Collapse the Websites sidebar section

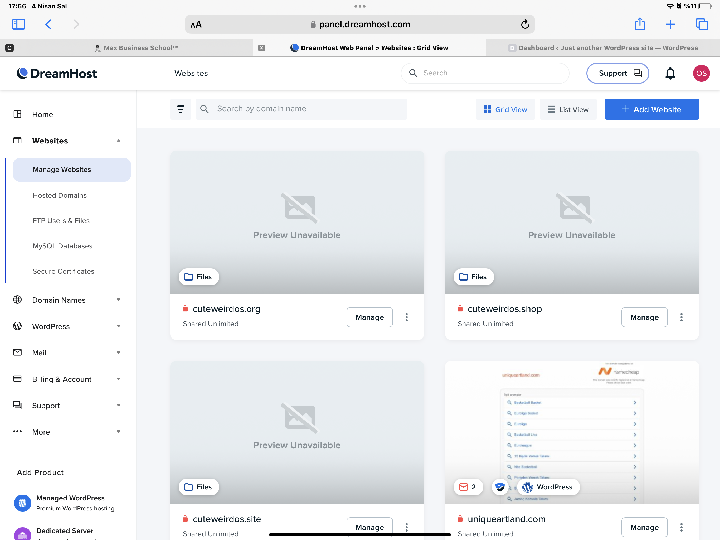click(118, 141)
